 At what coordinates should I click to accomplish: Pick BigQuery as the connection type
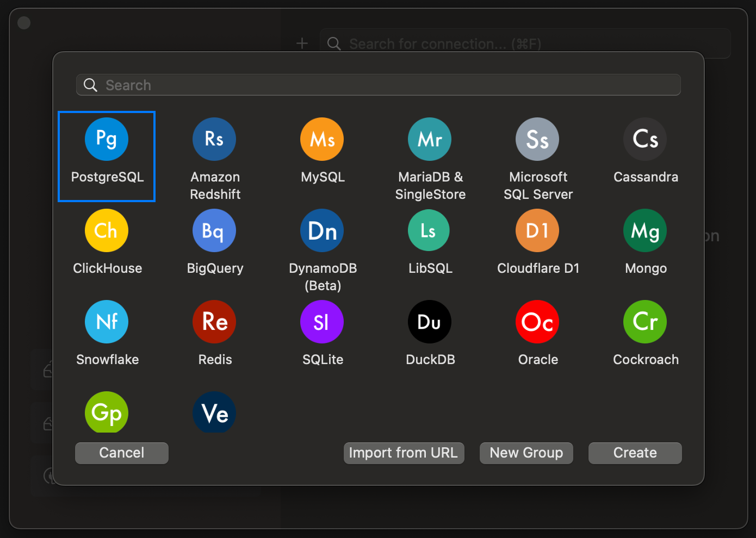tap(214, 230)
